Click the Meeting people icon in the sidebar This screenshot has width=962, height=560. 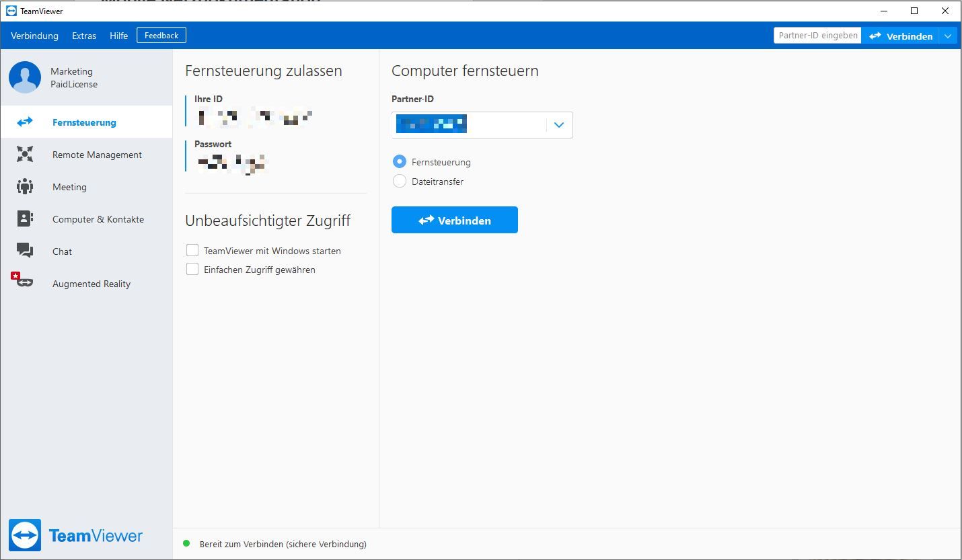click(25, 187)
